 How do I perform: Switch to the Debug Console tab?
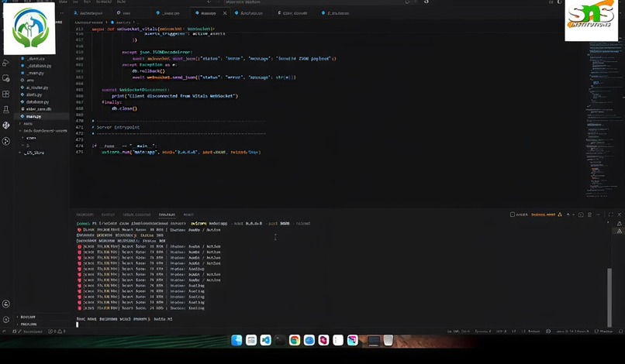pos(136,215)
